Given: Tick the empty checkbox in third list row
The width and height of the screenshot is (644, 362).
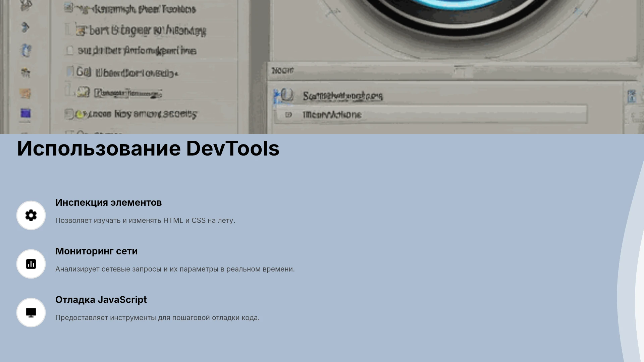Looking at the screenshot, I should [x=69, y=51].
